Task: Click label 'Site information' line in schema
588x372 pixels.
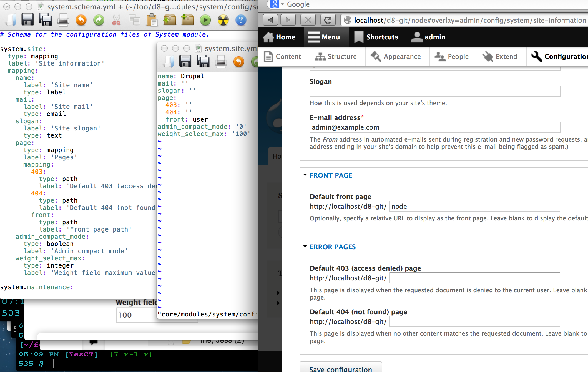Action: click(x=56, y=63)
